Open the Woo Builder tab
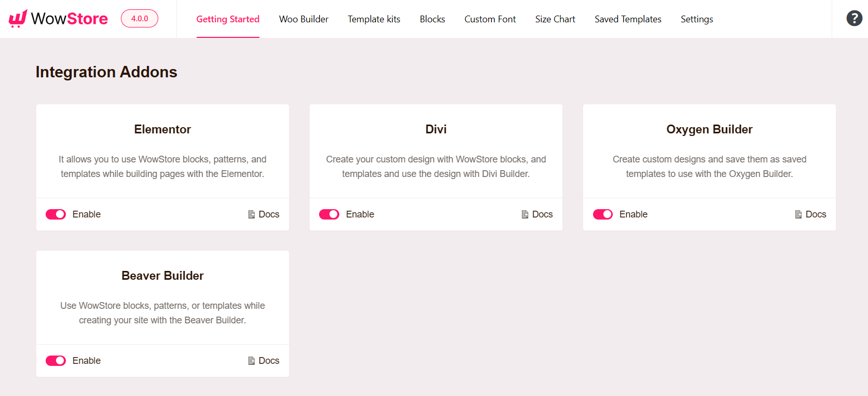 pos(304,19)
